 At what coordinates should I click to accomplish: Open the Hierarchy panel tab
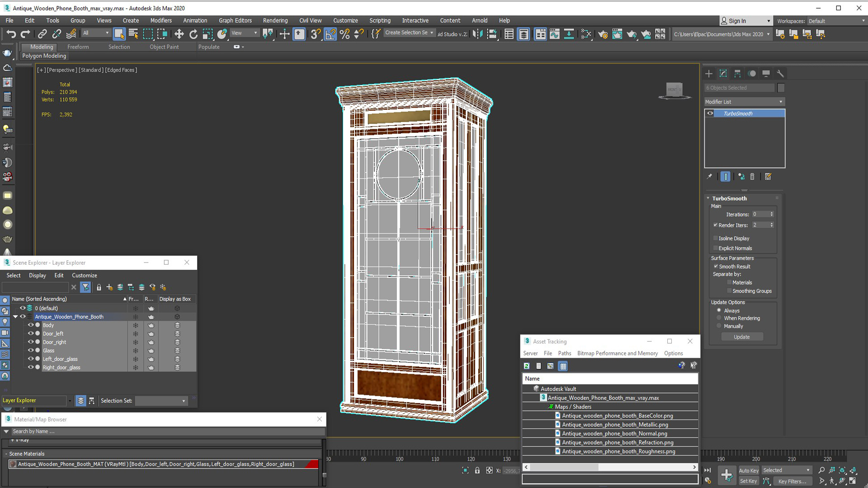pos(737,74)
